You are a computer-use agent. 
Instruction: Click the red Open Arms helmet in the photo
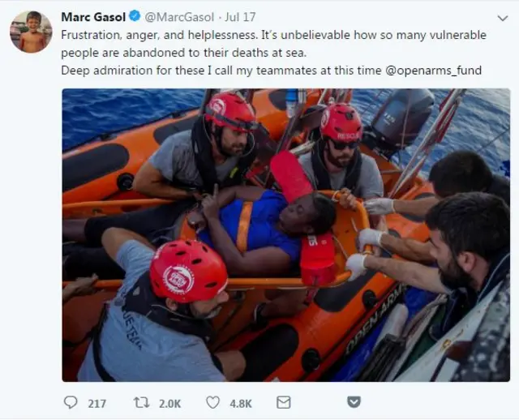coord(188,270)
